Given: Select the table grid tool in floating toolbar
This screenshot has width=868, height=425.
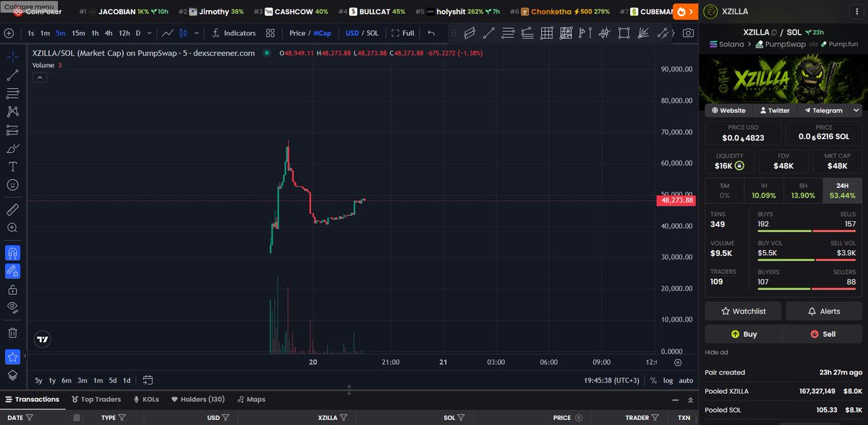Looking at the screenshot, I should [x=546, y=33].
